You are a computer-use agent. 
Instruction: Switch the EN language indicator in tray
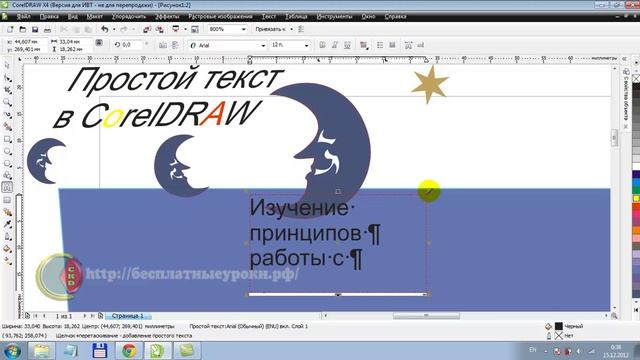(533, 350)
